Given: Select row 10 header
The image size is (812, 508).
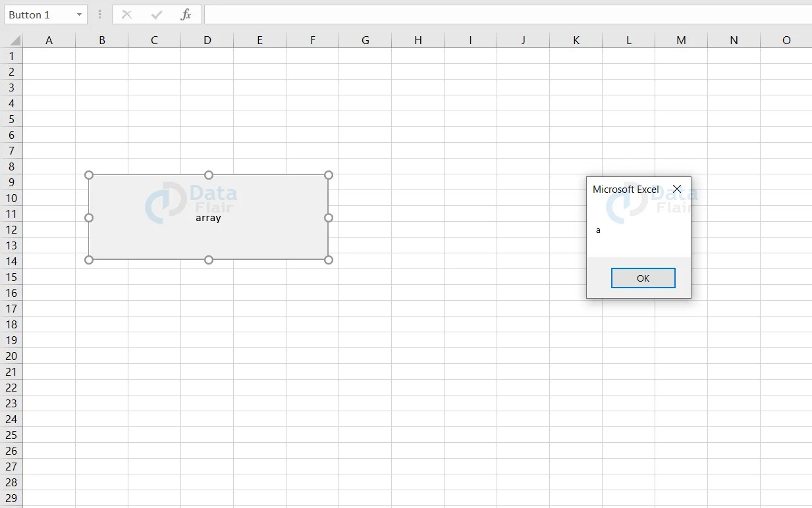Looking at the screenshot, I should pos(11,198).
